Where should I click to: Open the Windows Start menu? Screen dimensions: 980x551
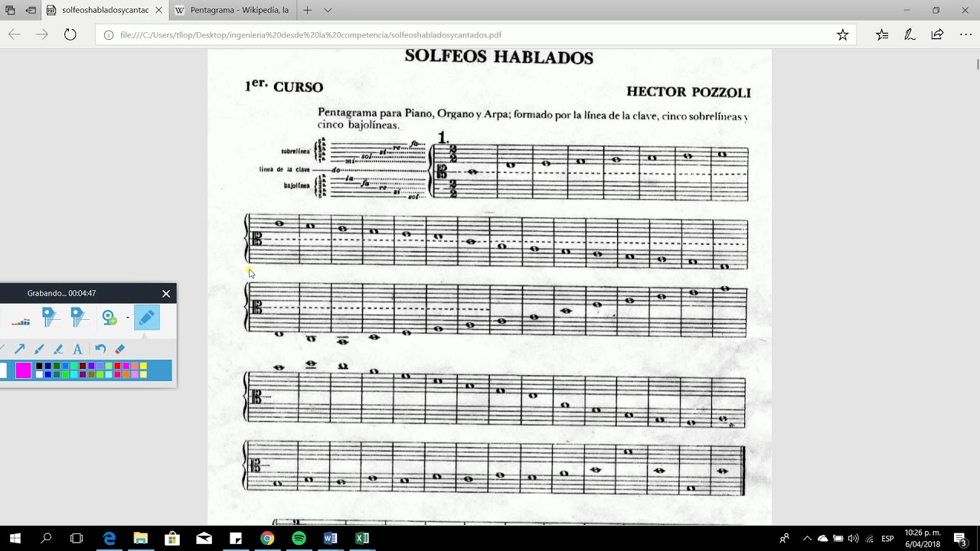[x=15, y=538]
